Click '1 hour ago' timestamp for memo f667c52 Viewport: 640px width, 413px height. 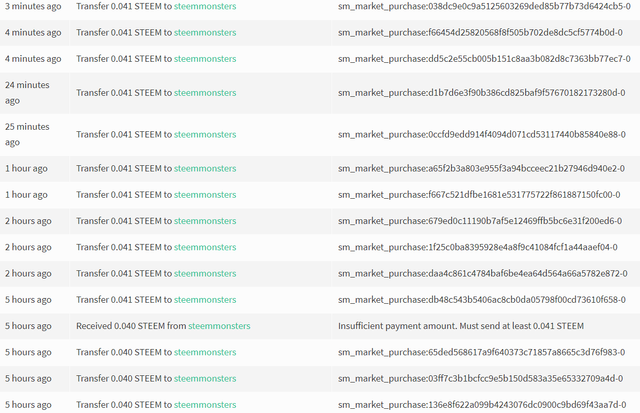pos(26,194)
